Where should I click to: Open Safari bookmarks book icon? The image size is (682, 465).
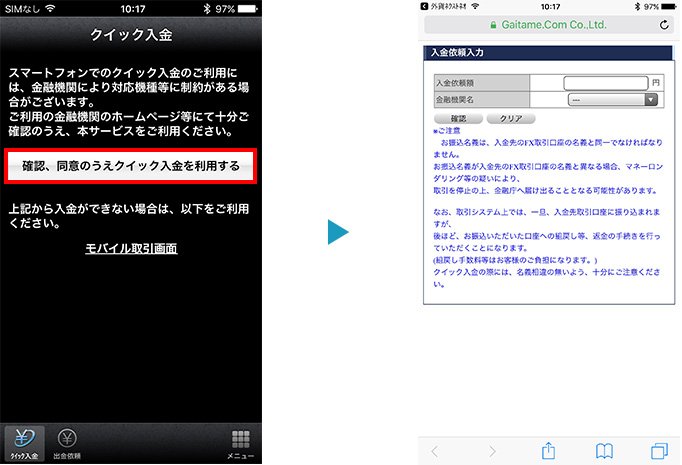(x=604, y=451)
